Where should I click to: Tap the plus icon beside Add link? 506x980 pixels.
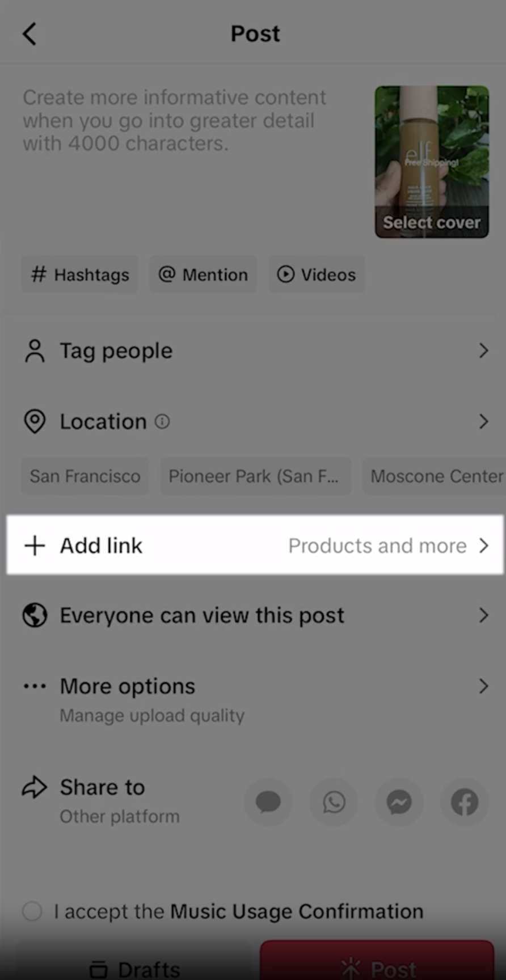pos(35,546)
